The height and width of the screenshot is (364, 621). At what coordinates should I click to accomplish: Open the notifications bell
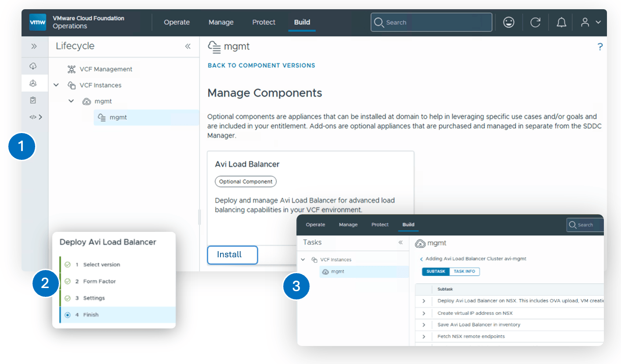pyautogui.click(x=561, y=22)
